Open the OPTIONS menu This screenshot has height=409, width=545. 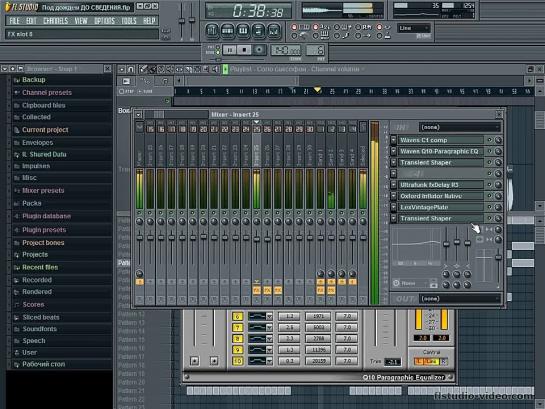(x=104, y=21)
